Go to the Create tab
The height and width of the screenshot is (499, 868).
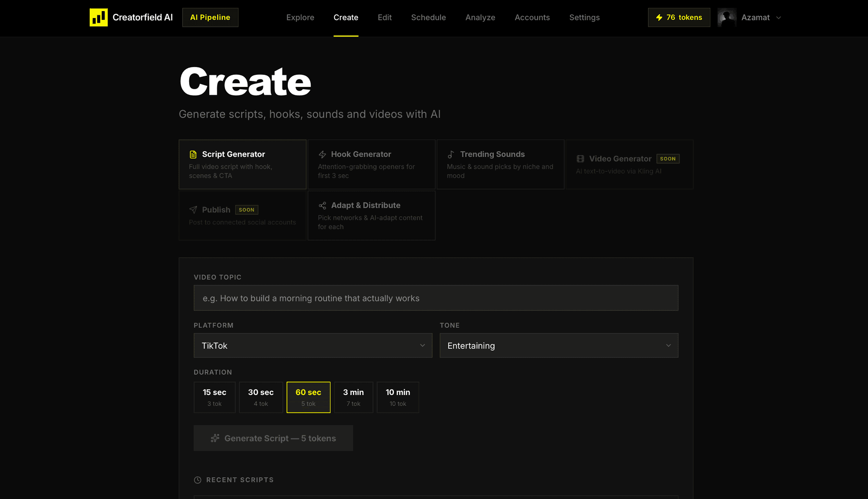(346, 18)
